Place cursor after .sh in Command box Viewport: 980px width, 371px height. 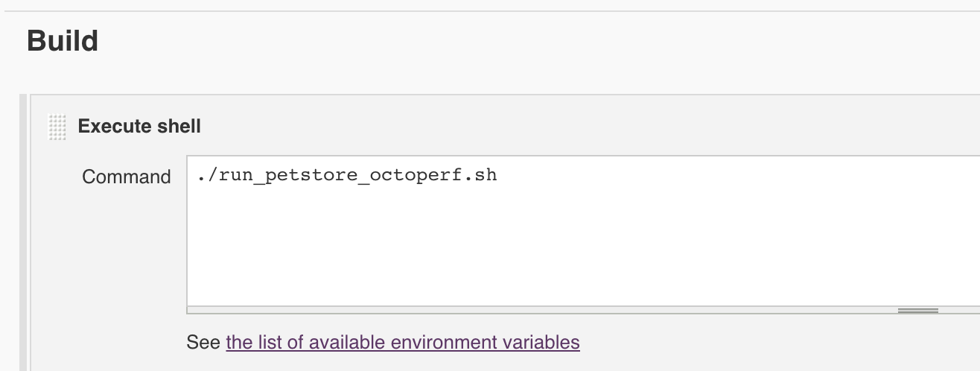497,177
